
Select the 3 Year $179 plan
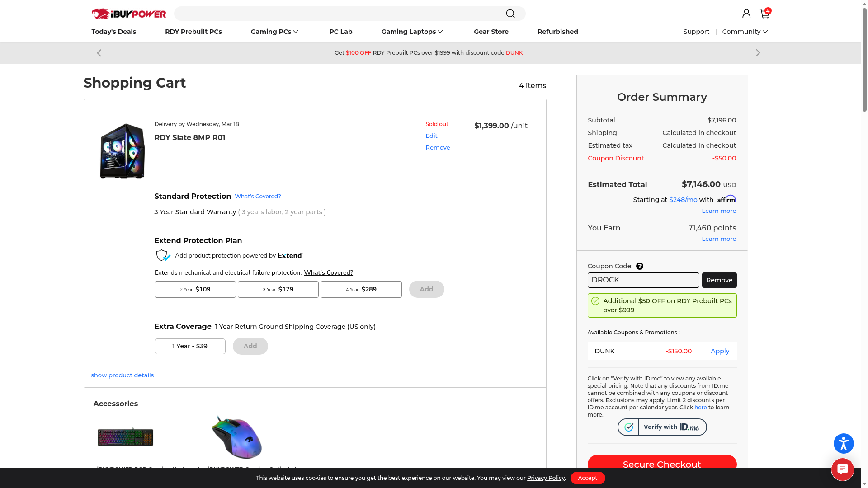coord(278,289)
